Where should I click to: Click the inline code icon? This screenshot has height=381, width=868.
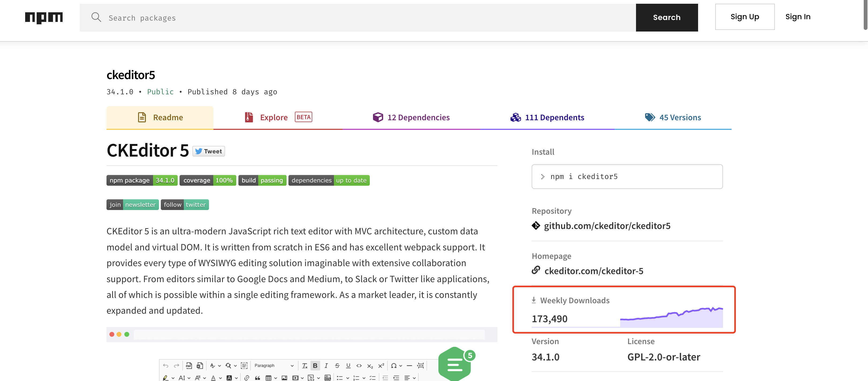click(359, 366)
